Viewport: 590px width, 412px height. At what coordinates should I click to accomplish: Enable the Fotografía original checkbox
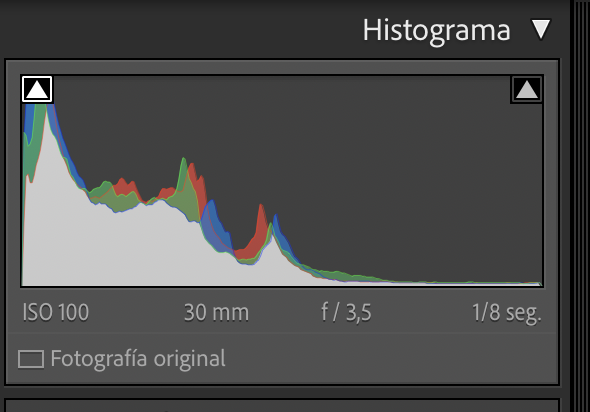pyautogui.click(x=31, y=359)
